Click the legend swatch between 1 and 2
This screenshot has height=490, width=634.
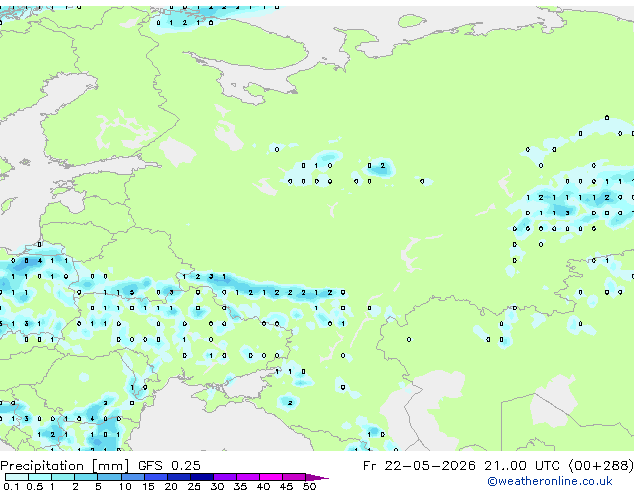click(x=63, y=477)
